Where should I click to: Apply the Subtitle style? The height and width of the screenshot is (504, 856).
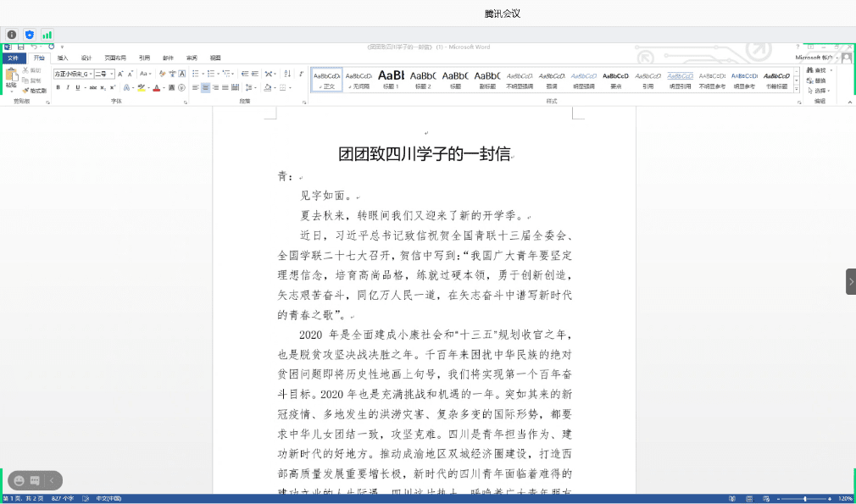click(487, 79)
